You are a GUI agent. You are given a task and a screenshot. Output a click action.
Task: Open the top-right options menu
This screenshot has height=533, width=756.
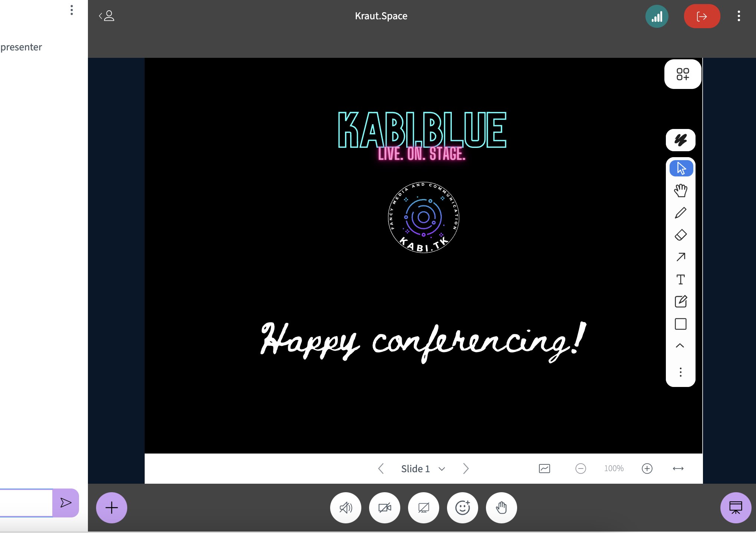click(x=739, y=16)
